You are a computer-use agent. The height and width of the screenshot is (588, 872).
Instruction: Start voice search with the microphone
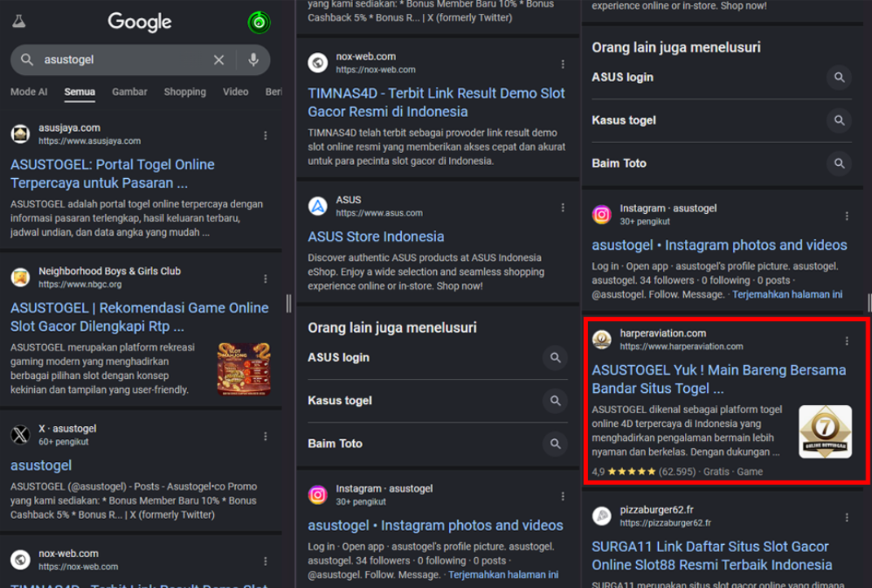tap(254, 60)
